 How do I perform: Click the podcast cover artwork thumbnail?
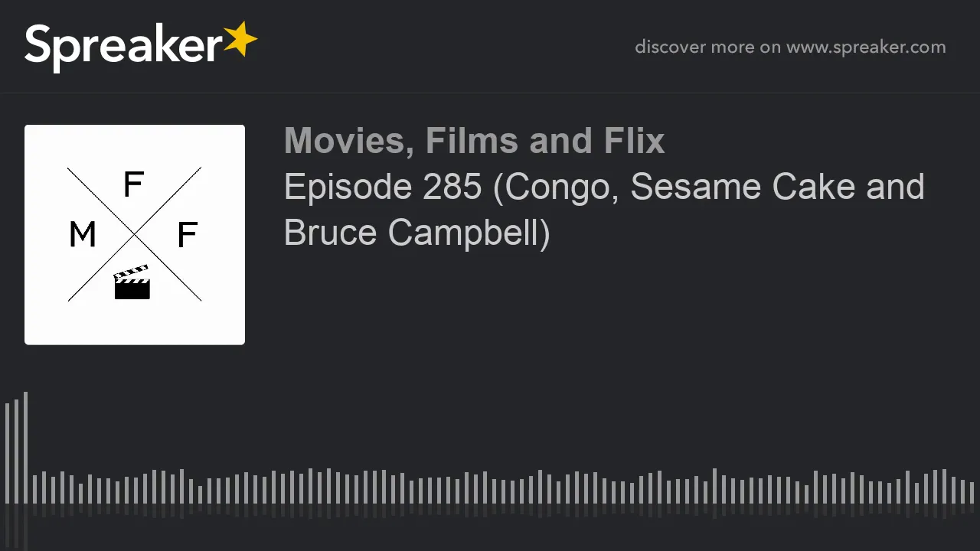pyautogui.click(x=135, y=235)
